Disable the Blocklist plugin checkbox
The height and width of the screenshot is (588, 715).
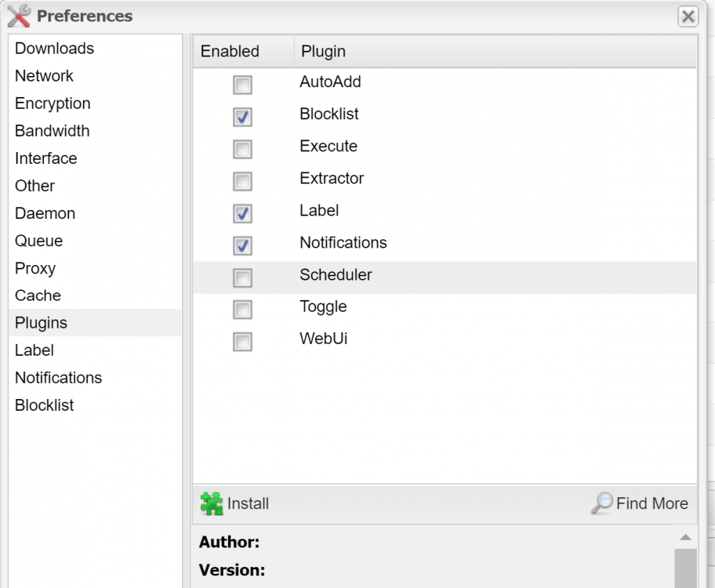coord(242,117)
